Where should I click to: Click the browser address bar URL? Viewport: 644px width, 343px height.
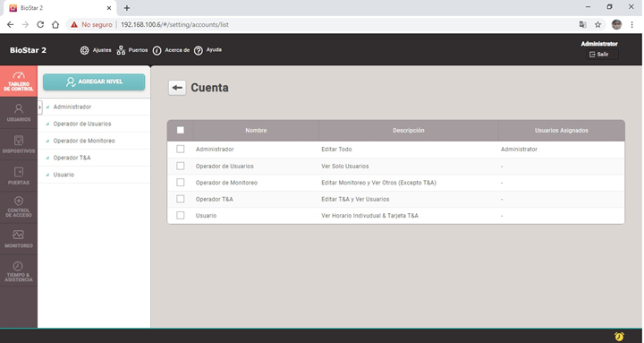(174, 25)
